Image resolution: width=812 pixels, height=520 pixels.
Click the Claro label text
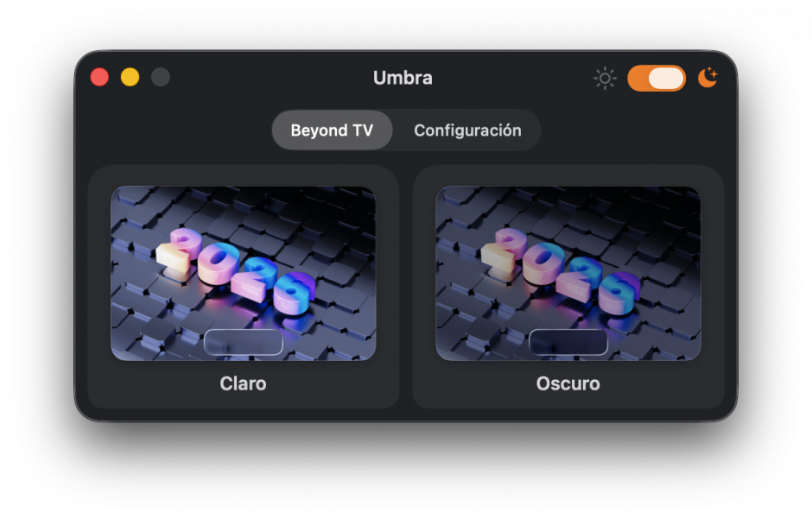point(243,384)
